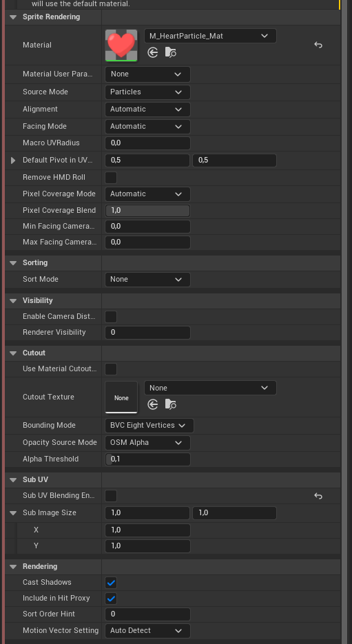The height and width of the screenshot is (644, 352).
Task: Click the Macro UVRadius field
Action: pyautogui.click(x=147, y=143)
